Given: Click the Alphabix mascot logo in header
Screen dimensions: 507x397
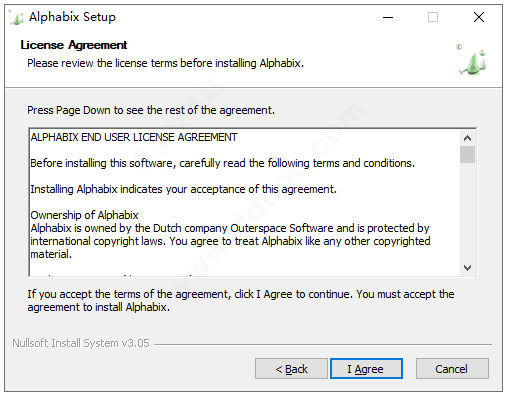Looking at the screenshot, I should 472,60.
